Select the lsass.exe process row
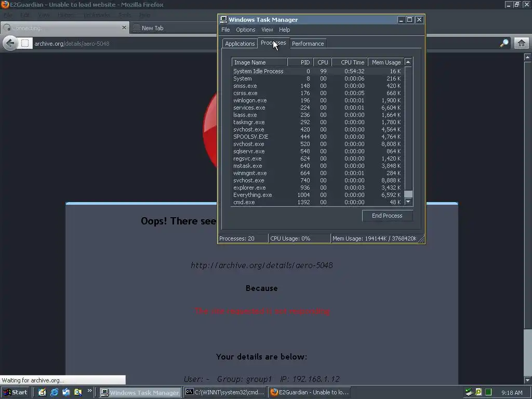Screen dimensions: 532x399 coord(317,115)
